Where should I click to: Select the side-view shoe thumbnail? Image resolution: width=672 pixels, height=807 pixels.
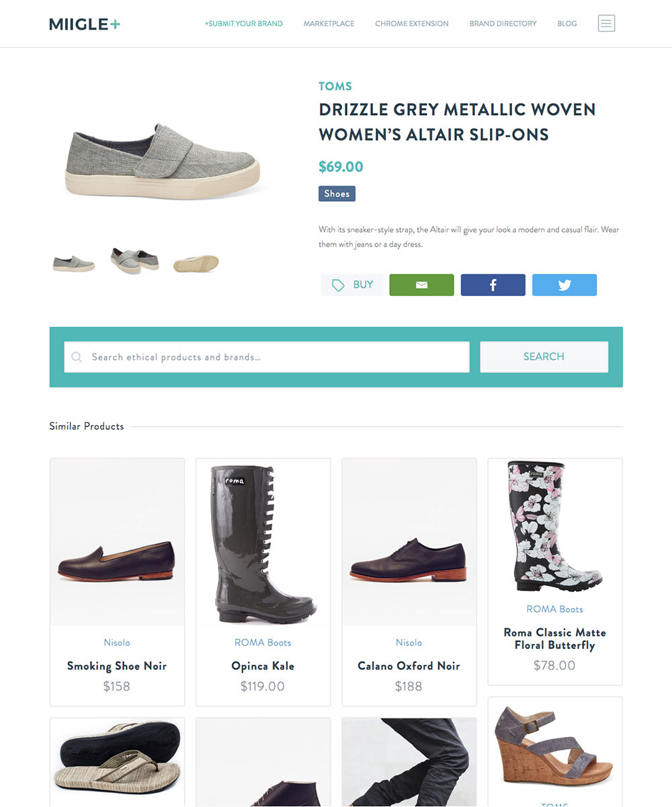coord(74,263)
